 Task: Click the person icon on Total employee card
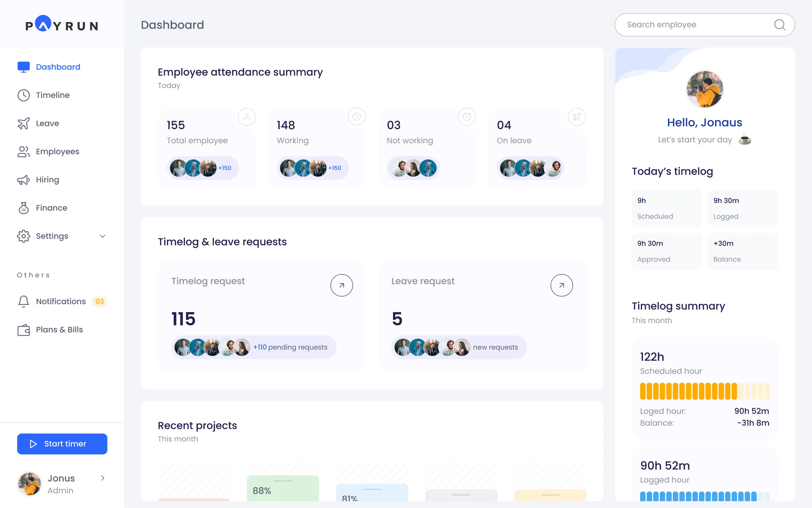pyautogui.click(x=247, y=116)
